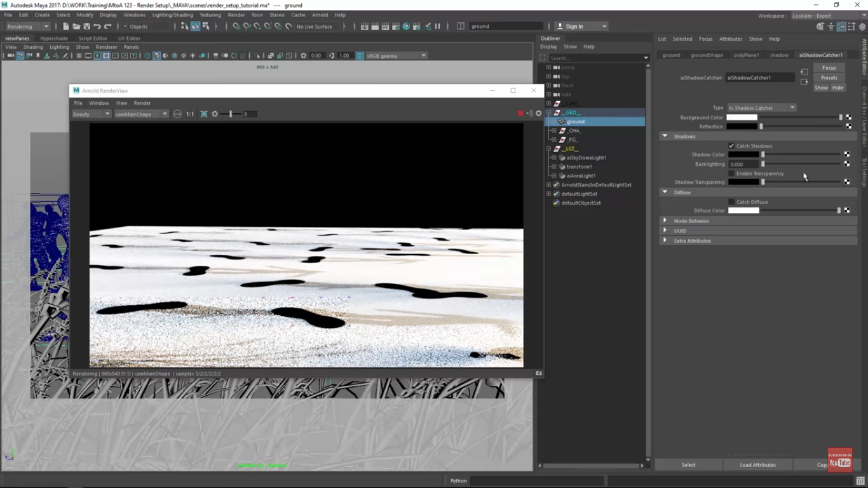Open the Rendering menu set dropdown
868x488 pixels.
(28, 27)
